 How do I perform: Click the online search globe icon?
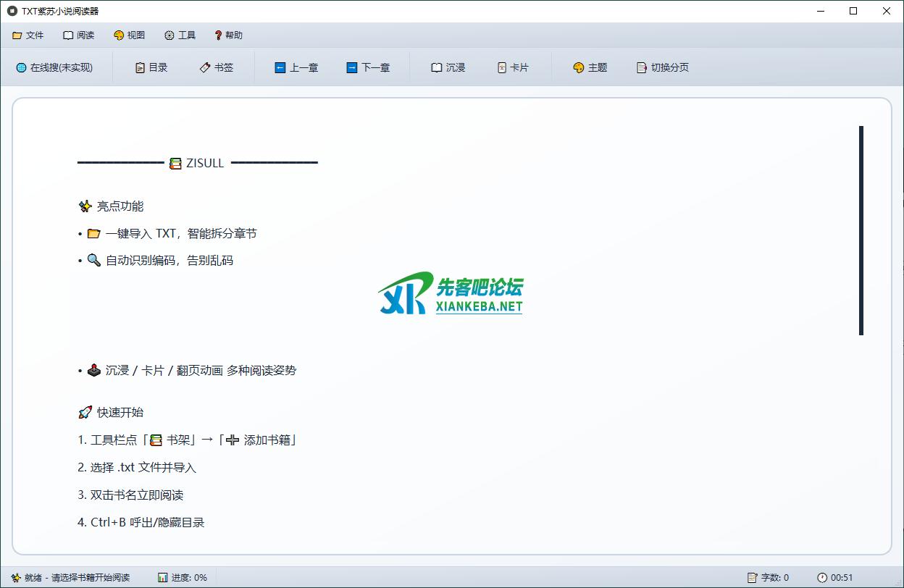pos(21,67)
